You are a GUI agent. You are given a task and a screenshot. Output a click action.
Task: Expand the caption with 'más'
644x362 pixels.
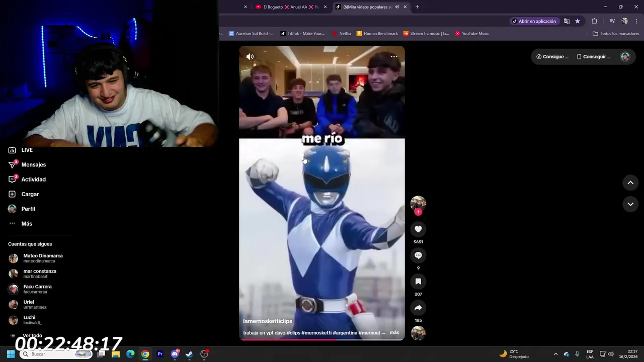click(x=394, y=333)
